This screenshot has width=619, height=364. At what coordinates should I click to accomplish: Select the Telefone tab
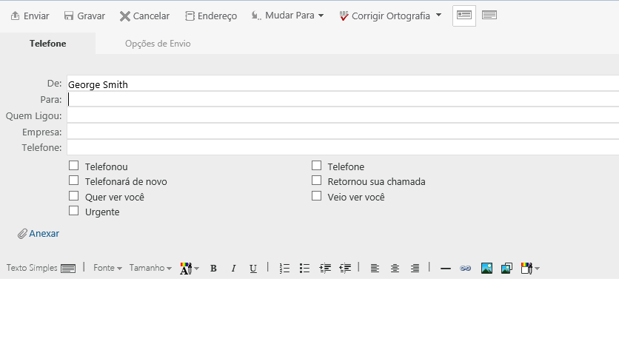(x=48, y=44)
